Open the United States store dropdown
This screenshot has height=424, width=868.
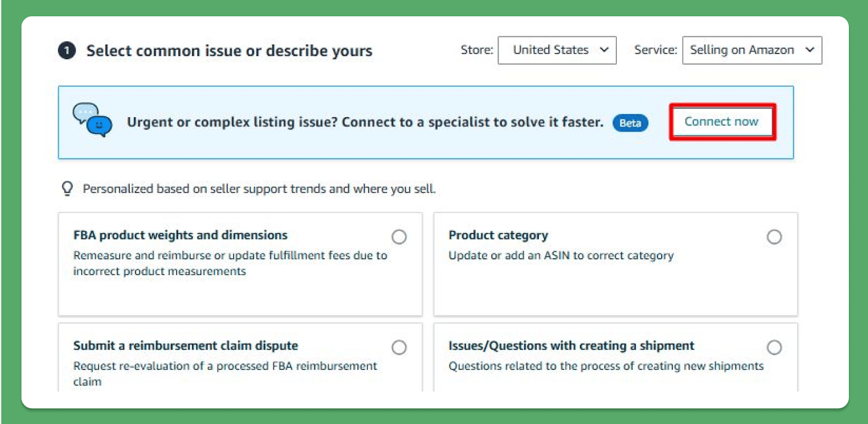[557, 50]
